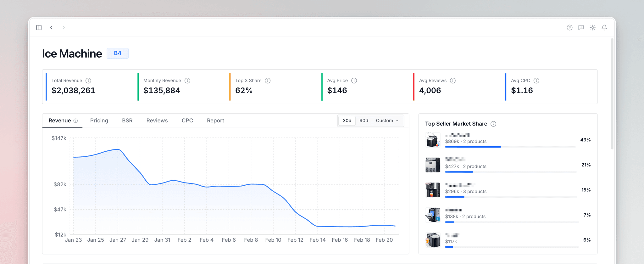This screenshot has width=644, height=264.
Task: Click the 21% seller product thumbnail
Action: pos(433,165)
